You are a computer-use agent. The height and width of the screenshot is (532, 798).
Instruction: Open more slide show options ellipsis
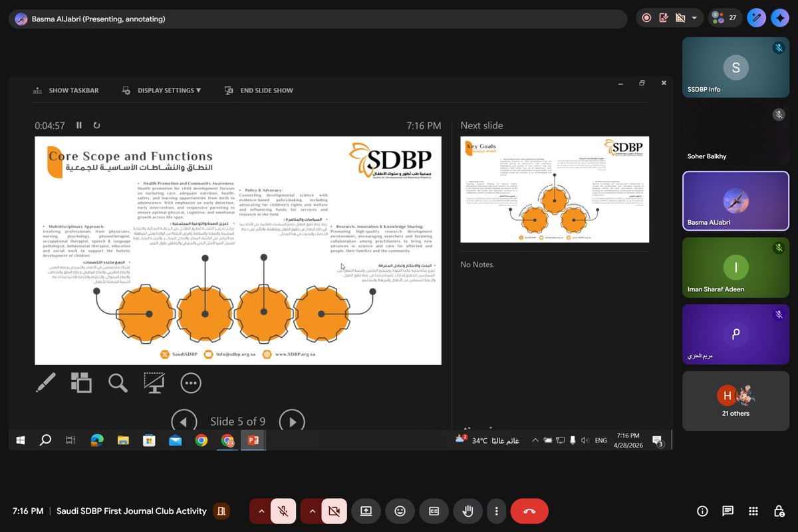(x=191, y=382)
